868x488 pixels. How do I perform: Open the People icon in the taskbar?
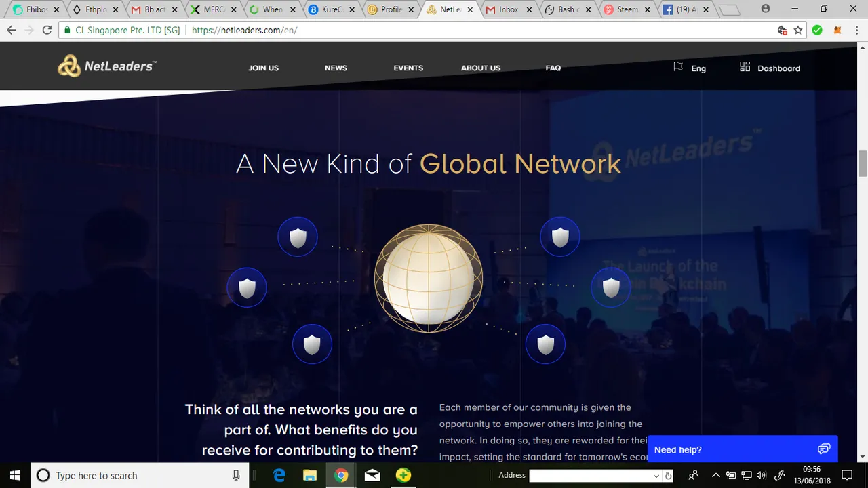point(693,475)
